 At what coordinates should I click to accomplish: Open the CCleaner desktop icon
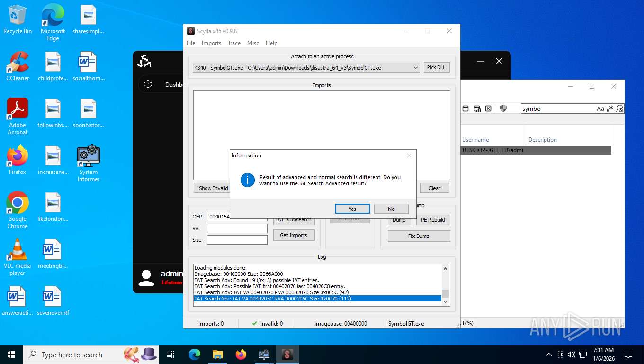[x=18, y=66]
